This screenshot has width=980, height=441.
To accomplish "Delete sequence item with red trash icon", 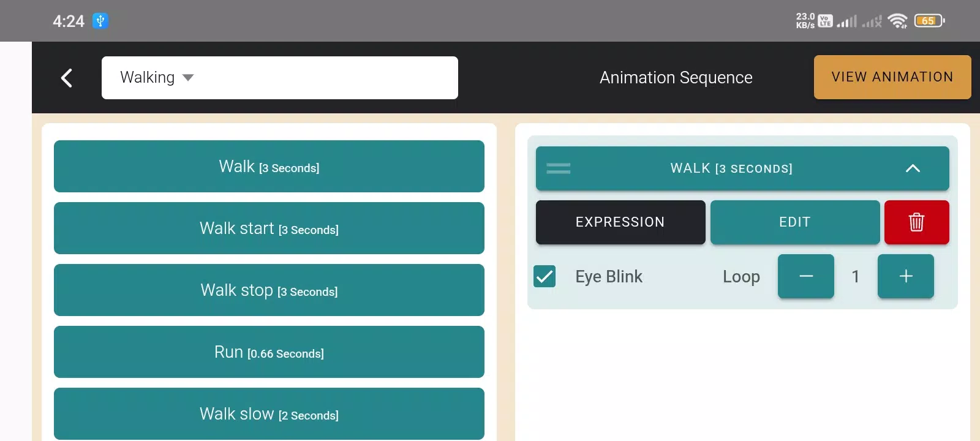I will [x=916, y=222].
